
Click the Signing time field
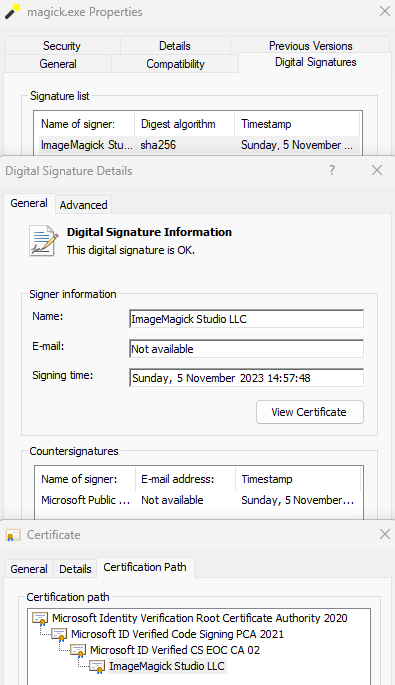click(246, 378)
